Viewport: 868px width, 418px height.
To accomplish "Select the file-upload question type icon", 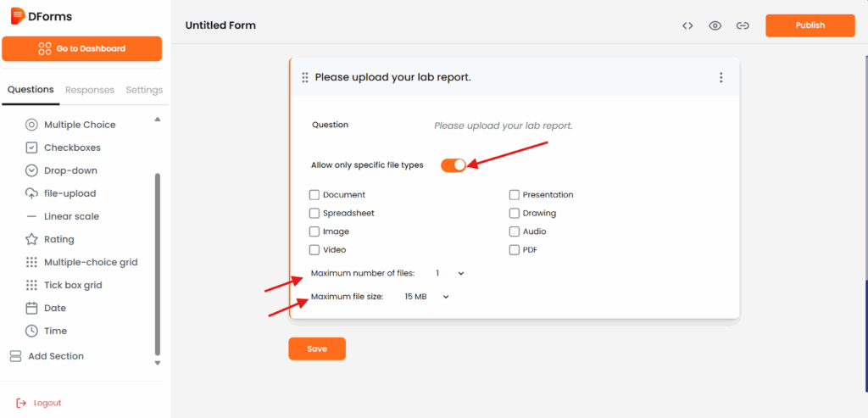I will pos(32,193).
